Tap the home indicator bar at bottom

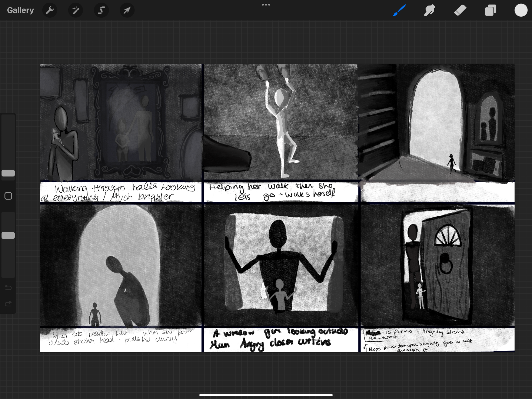266,395
